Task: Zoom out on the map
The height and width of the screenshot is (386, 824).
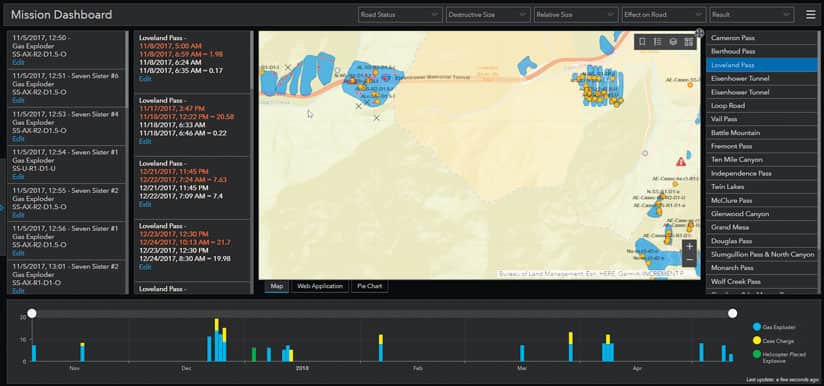Action: (x=689, y=260)
